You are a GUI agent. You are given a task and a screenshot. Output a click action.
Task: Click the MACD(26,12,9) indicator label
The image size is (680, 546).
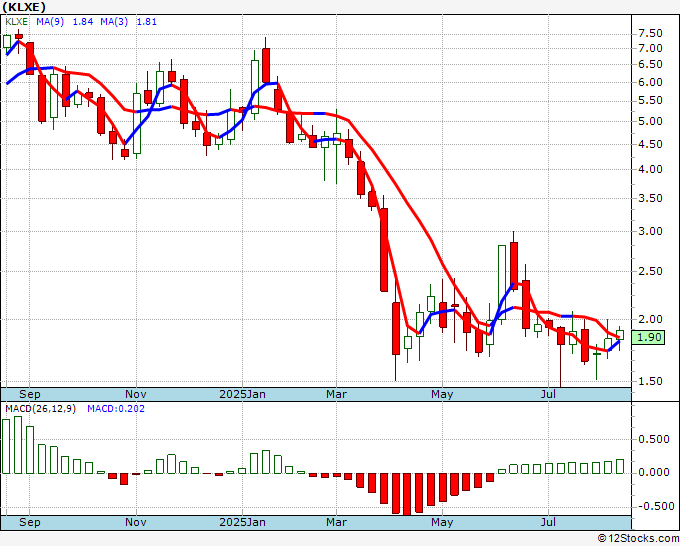coord(40,409)
